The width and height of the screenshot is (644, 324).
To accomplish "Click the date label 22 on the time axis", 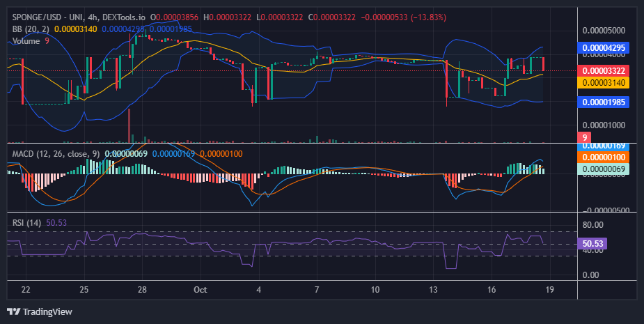I will (x=26, y=289).
